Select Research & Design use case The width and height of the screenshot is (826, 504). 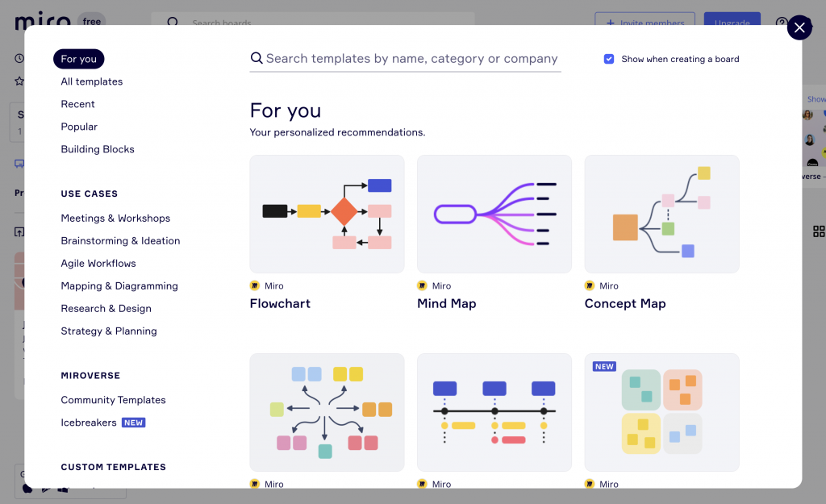106,309
